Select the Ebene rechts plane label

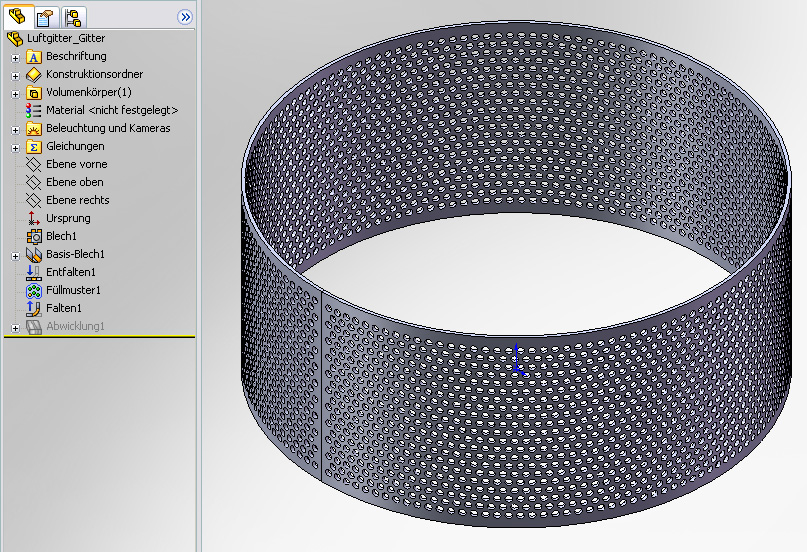click(x=78, y=200)
